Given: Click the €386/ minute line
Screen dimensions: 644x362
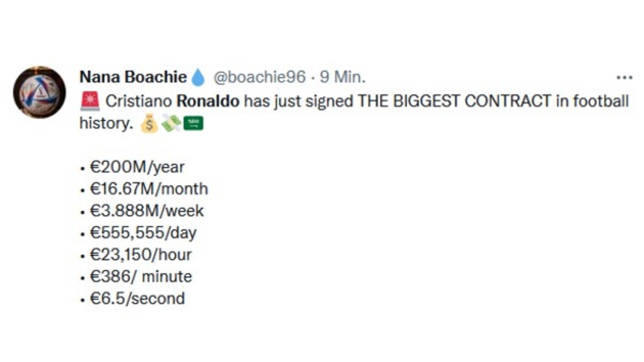Looking at the screenshot, I should coord(141,277).
